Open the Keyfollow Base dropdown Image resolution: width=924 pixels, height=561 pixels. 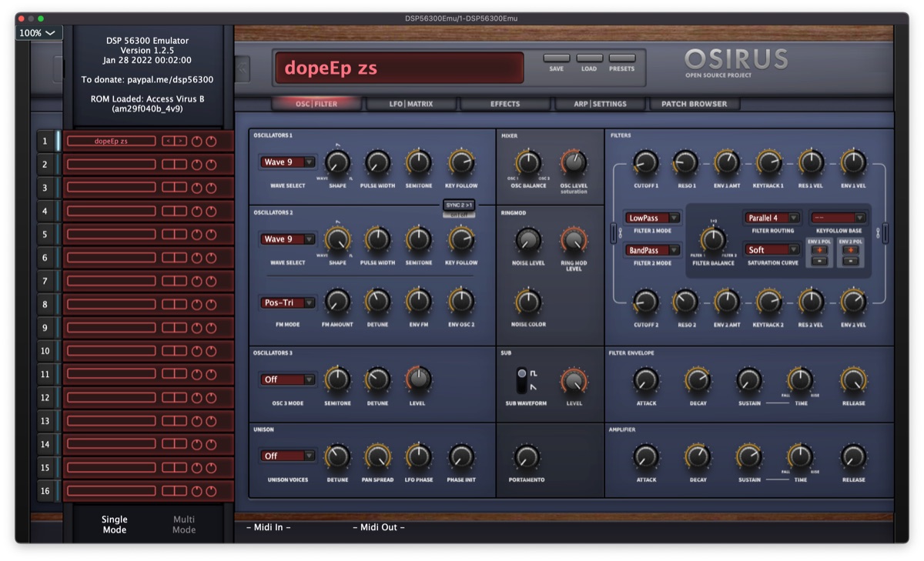pyautogui.click(x=839, y=218)
